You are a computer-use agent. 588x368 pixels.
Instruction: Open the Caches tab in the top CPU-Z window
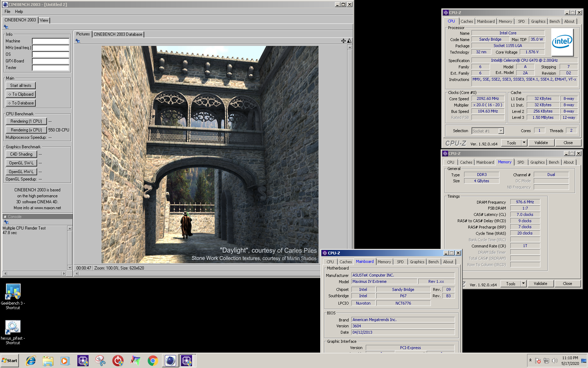(467, 21)
